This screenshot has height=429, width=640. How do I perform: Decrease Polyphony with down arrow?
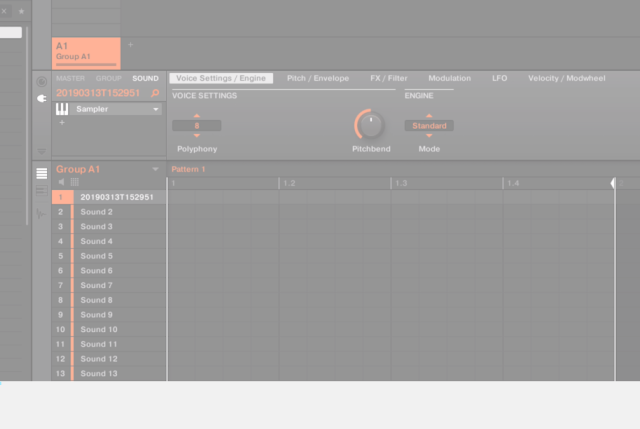pyautogui.click(x=197, y=135)
